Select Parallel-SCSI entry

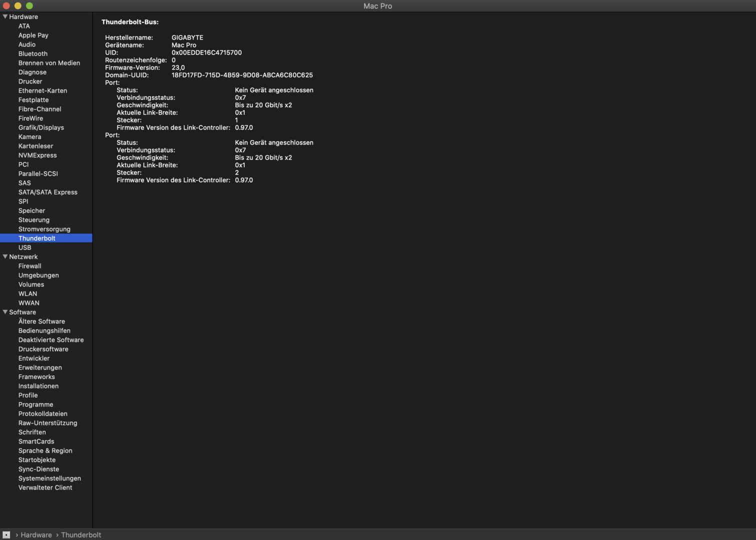click(x=38, y=174)
